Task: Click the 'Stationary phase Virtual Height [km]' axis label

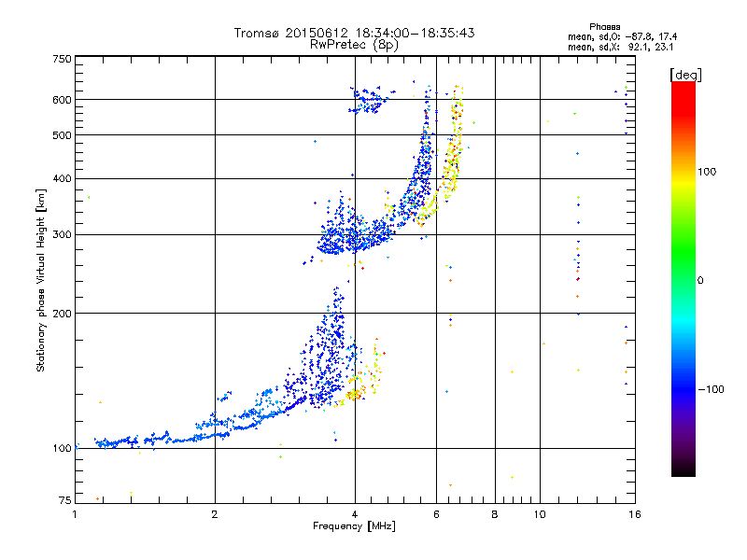Action: [x=41, y=280]
